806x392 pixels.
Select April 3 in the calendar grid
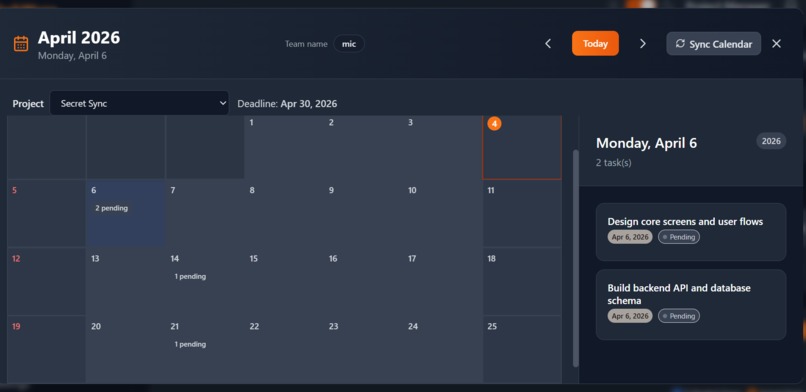443,147
